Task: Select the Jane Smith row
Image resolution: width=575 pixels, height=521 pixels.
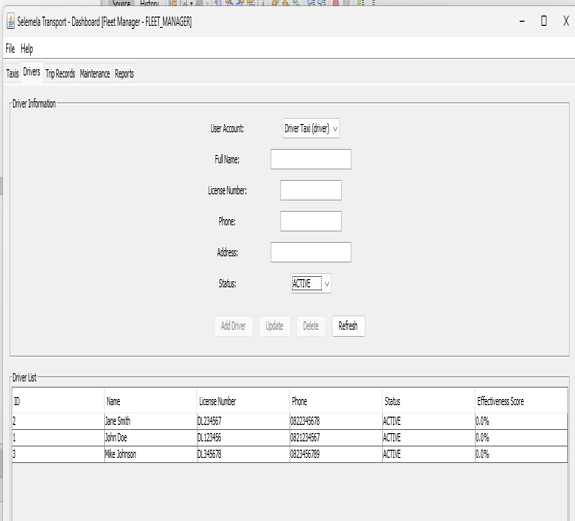Action: (290, 421)
